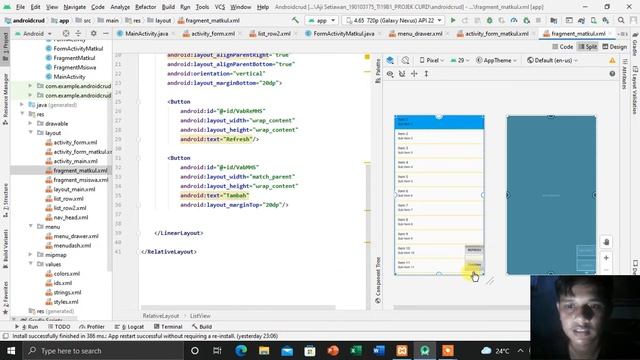Open the Refactor menu
This screenshot has height=360, width=640.
(145, 7)
